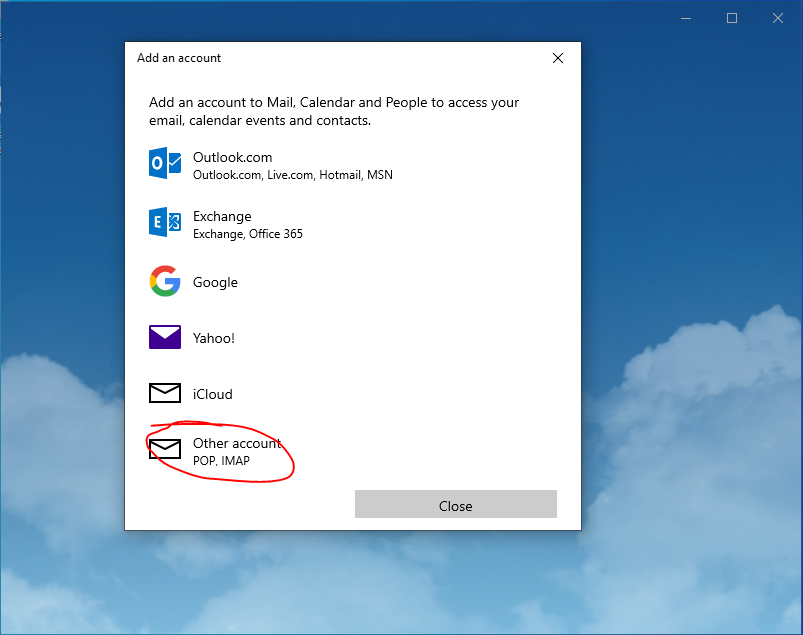Close the Mail app window
The image size is (803, 635).
778,18
